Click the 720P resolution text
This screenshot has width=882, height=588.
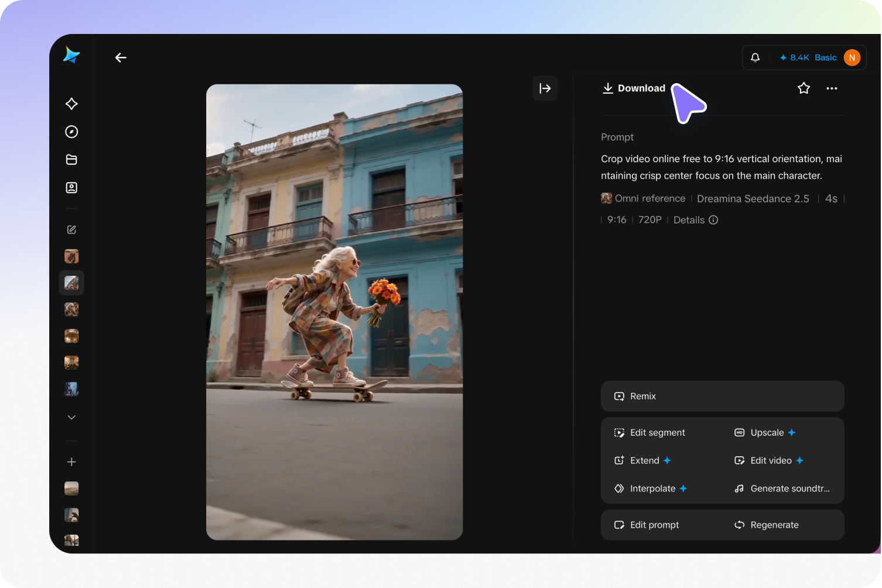tap(649, 220)
